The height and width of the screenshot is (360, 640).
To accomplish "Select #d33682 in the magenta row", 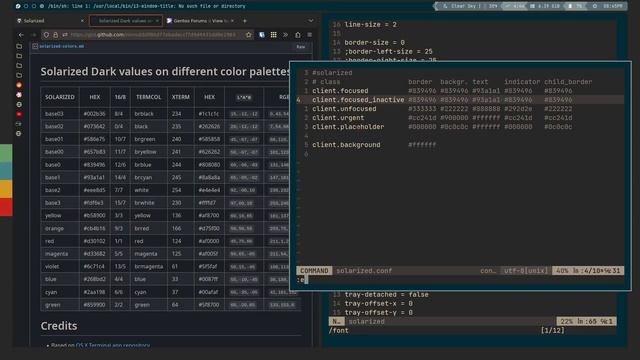I will [x=94, y=254].
